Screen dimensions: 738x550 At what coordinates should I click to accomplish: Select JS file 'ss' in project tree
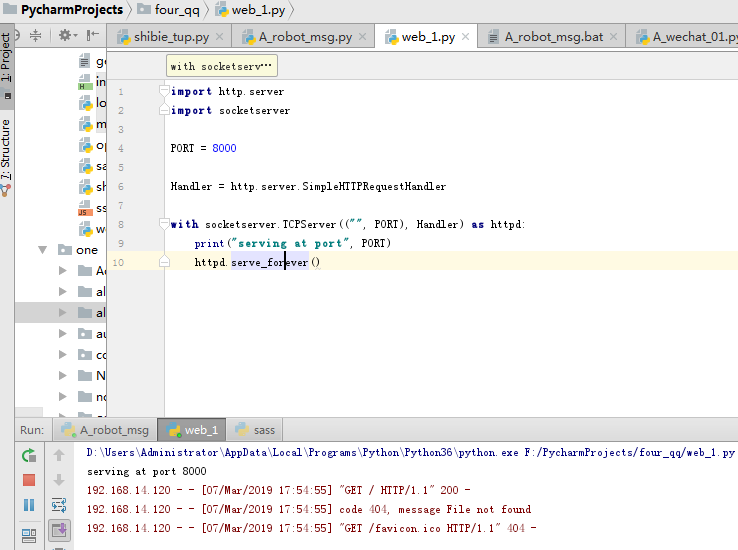pyautogui.click(x=92, y=208)
